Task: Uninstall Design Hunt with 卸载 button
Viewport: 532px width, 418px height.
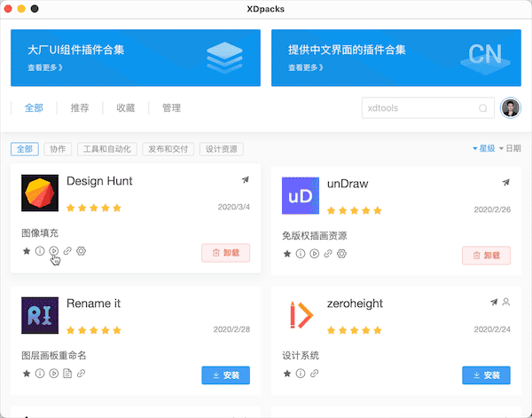Action: 225,253
